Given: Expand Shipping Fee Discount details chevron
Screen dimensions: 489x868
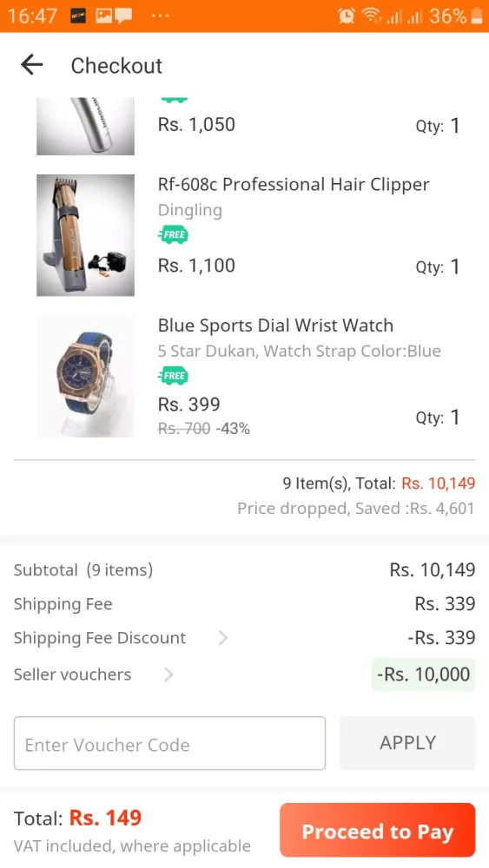Looking at the screenshot, I should [x=223, y=638].
